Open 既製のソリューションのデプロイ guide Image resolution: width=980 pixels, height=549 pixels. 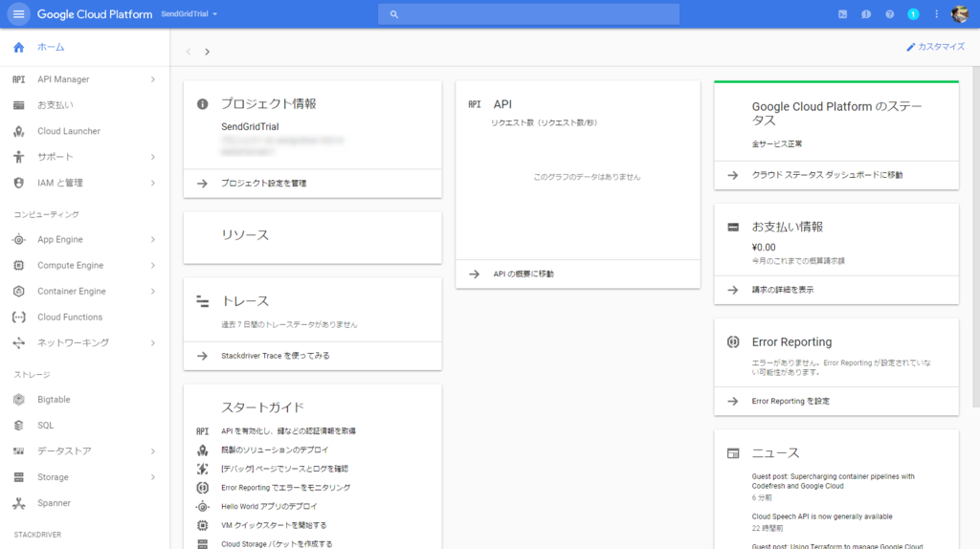[275, 450]
